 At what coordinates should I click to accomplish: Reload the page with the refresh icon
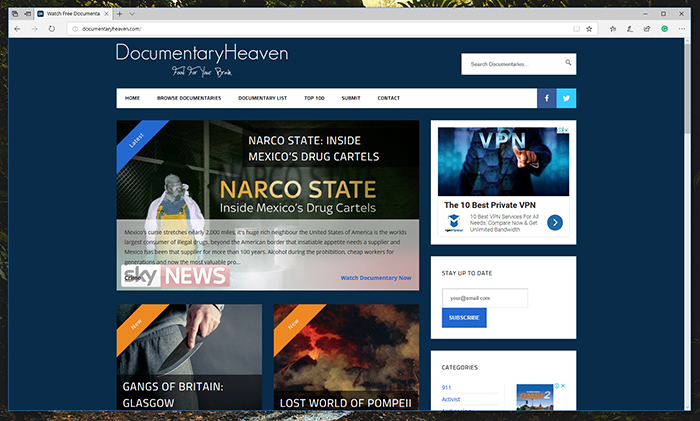coord(52,29)
